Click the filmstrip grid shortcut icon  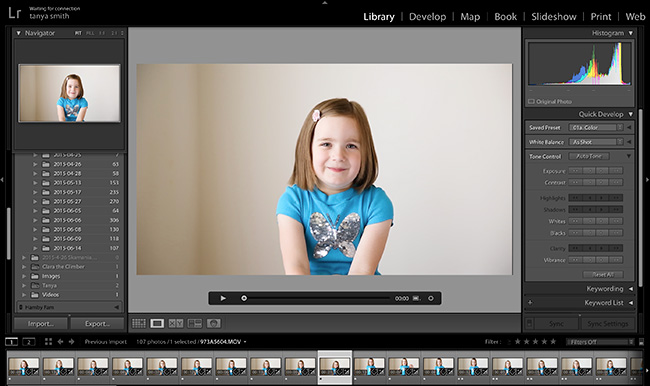[49, 342]
